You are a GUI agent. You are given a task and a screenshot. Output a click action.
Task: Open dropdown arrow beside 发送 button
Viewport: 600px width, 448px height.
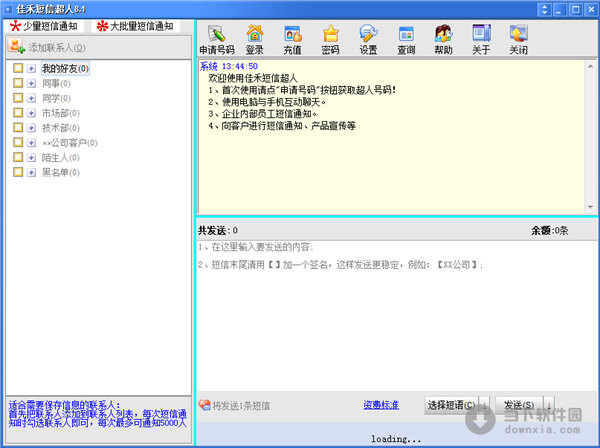pos(547,405)
